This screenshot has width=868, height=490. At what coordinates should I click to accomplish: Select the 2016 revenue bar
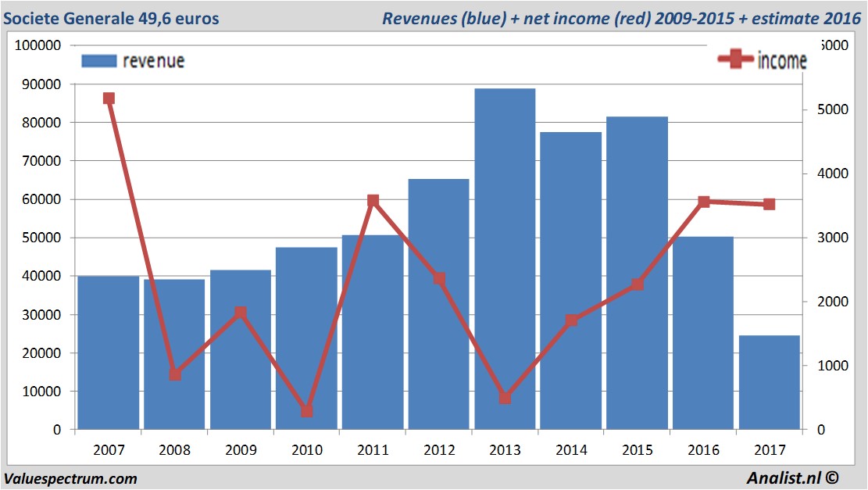[x=703, y=334]
